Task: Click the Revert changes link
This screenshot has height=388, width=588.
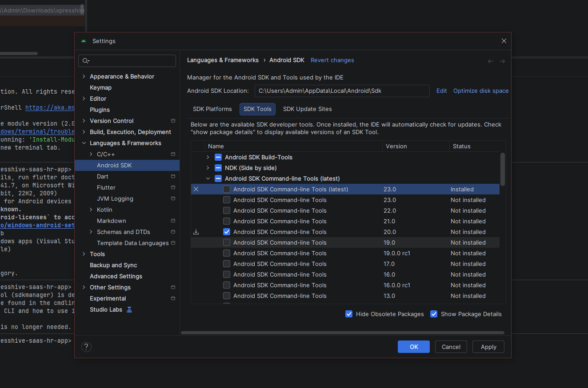Action: 332,60
